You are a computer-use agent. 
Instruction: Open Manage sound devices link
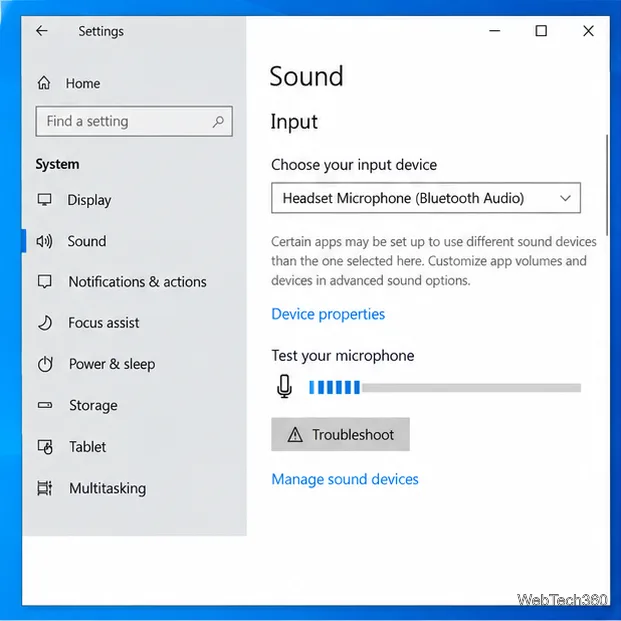[x=345, y=479]
